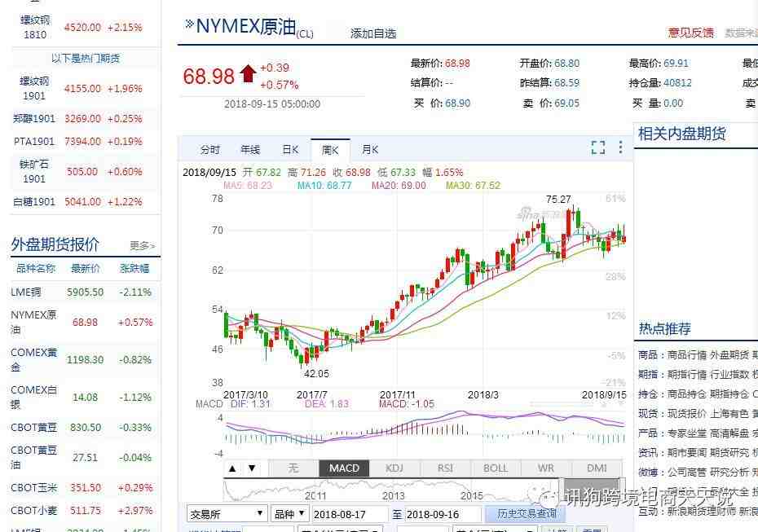Click the 行业指数 link
The height and width of the screenshot is (532, 758).
729,375
